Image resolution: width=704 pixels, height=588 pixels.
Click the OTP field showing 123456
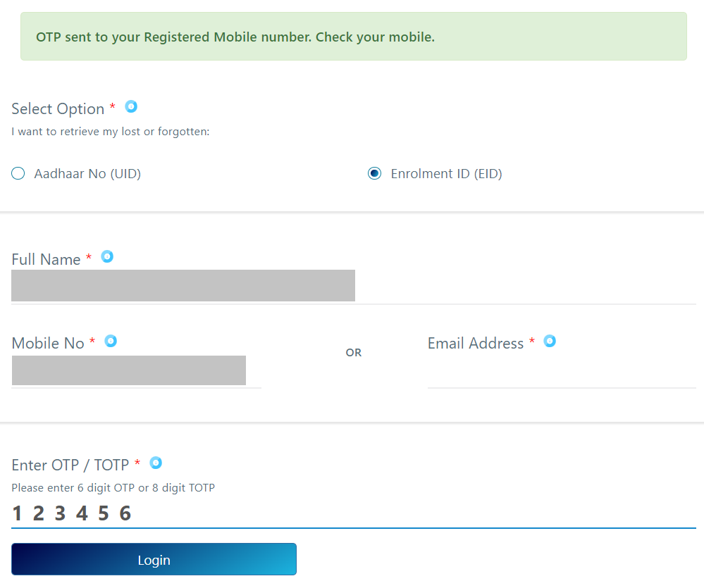point(352,513)
